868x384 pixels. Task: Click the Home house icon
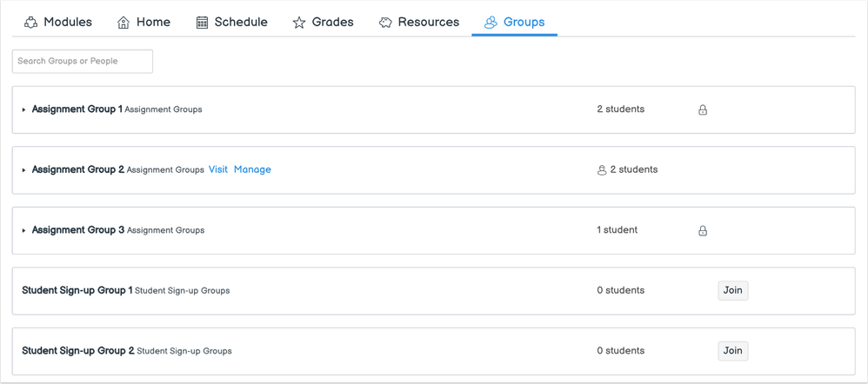tap(124, 23)
